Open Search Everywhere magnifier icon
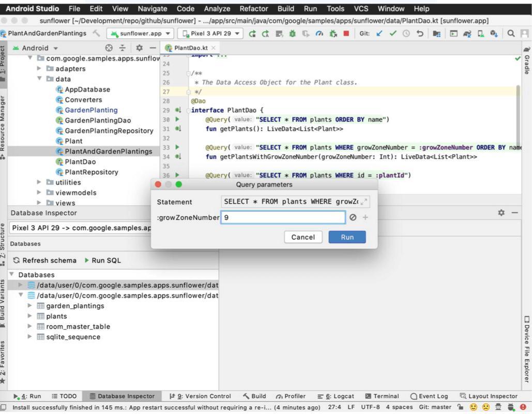Viewport: 532px width, 414px height. (511, 34)
